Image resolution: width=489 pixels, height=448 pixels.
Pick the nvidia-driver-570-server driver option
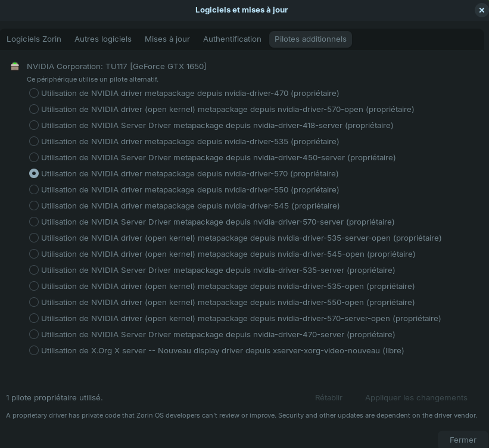(x=34, y=222)
